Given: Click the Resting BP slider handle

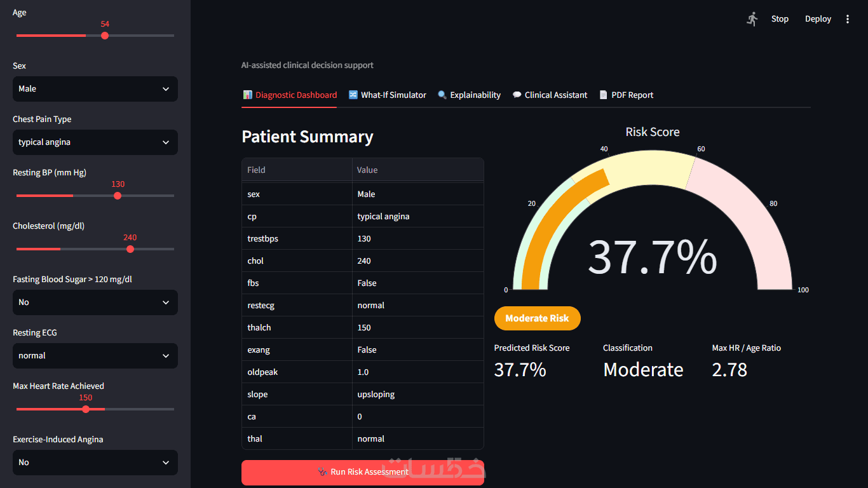Looking at the screenshot, I should pos(118,196).
